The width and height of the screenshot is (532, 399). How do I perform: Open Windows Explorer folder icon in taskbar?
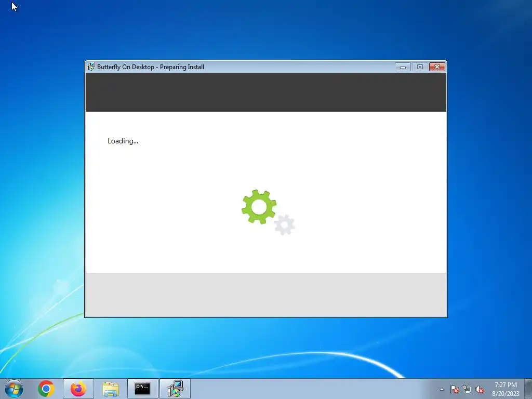111,389
